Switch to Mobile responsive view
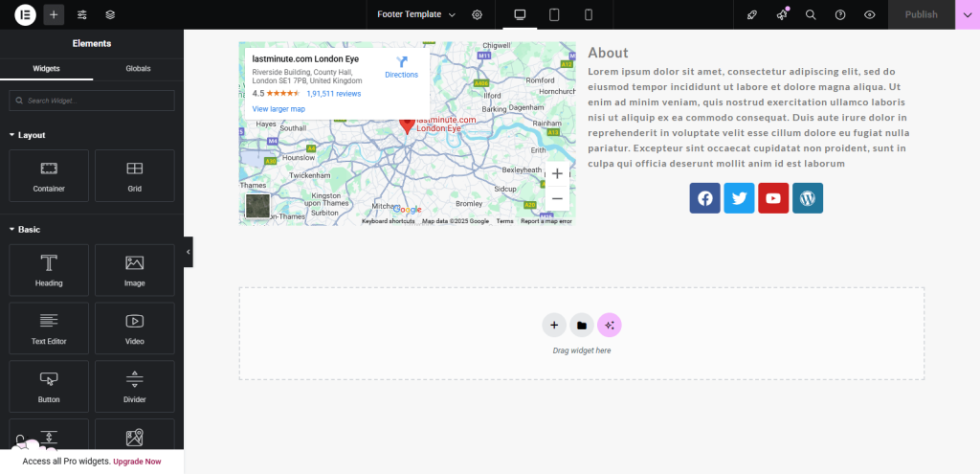Screen dimensions: 980x474 tap(589, 14)
